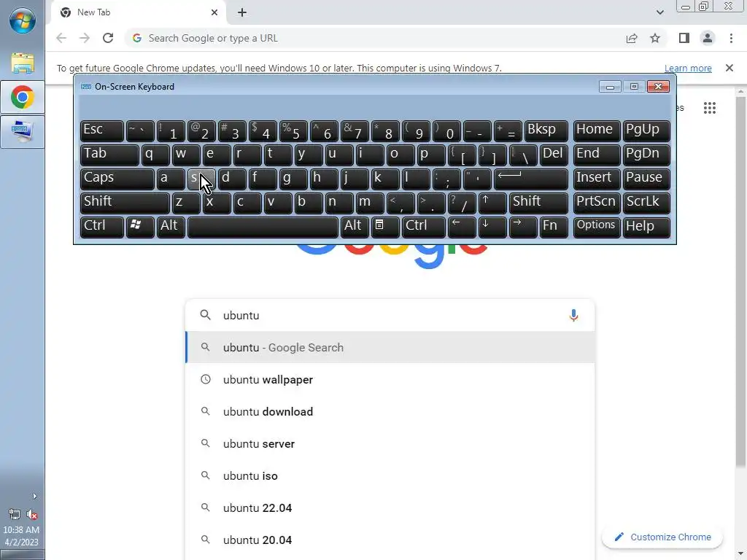
Task: Click the PrtScn key
Action: click(x=597, y=203)
